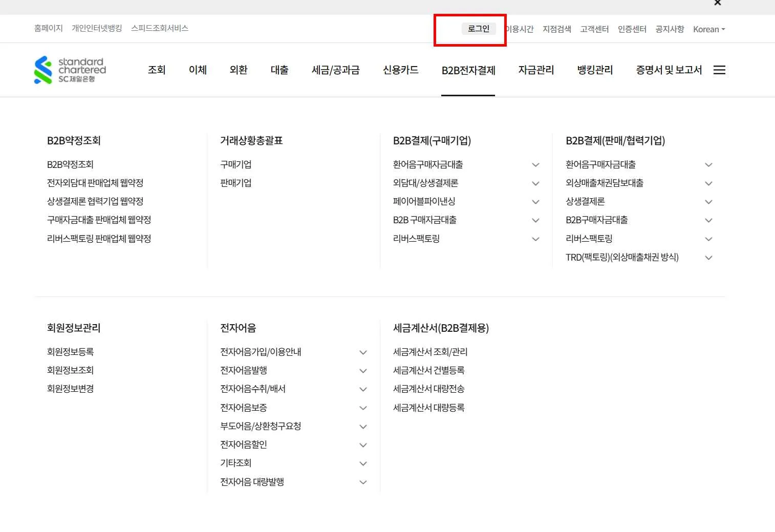The image size is (775, 532).
Task: Expand 기타조회 submenu
Action: click(363, 463)
